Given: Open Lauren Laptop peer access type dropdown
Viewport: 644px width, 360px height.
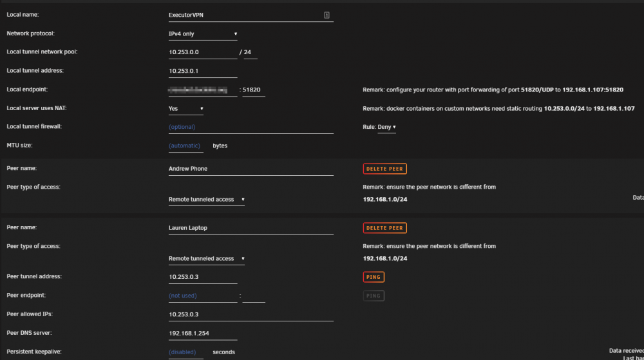Looking at the screenshot, I should click(207, 259).
